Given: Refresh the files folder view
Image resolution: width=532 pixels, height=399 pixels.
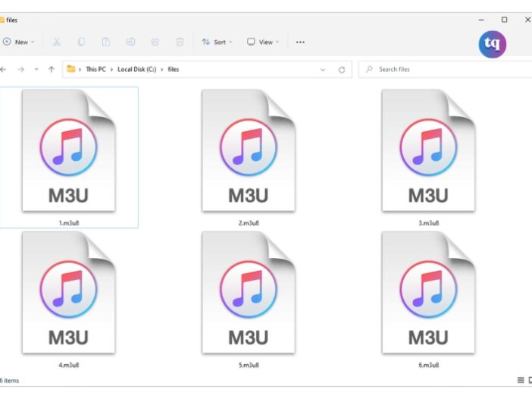Looking at the screenshot, I should click(x=342, y=70).
